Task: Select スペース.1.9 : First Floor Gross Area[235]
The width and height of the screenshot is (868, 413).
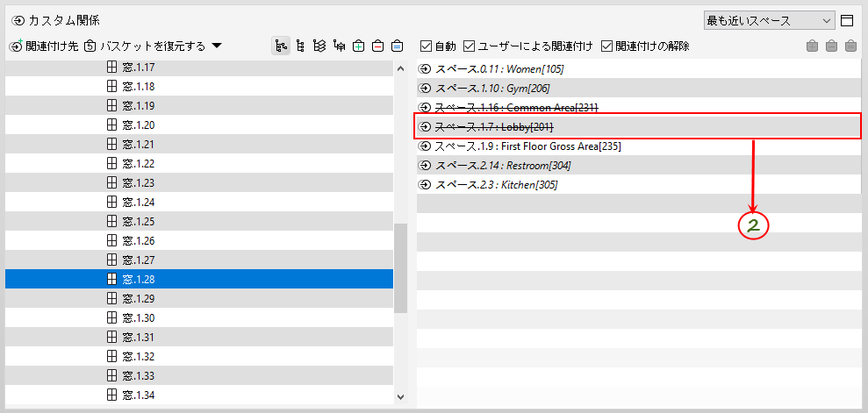Action: (639, 146)
